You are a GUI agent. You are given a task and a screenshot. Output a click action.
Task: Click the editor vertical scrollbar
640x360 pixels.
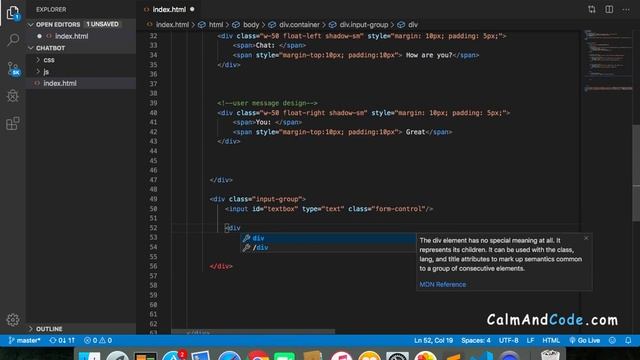[636, 173]
